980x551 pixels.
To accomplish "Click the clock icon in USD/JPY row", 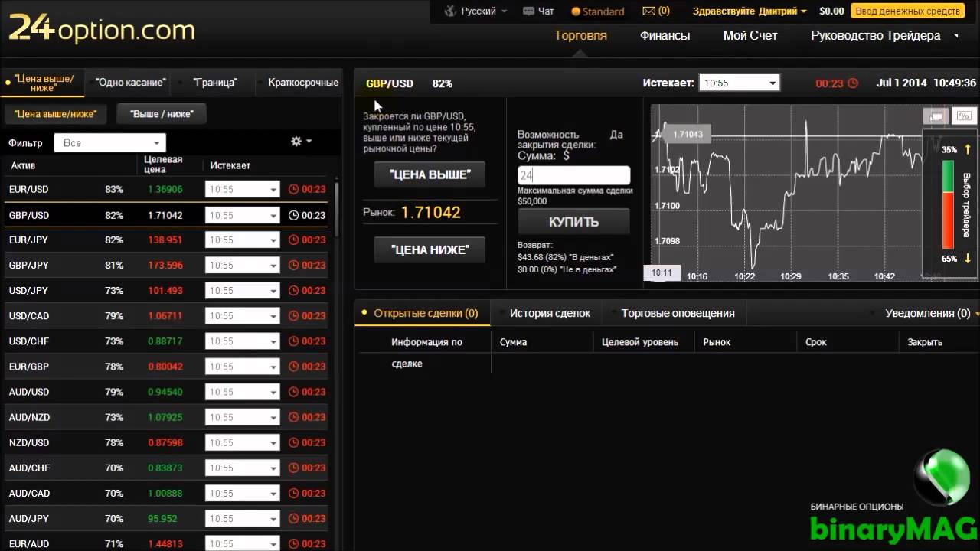I will (x=294, y=290).
